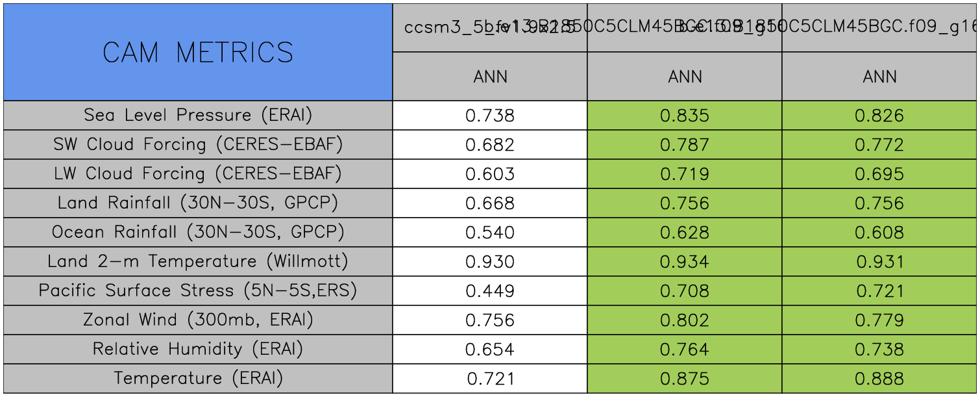This screenshot has height=397, width=980.
Task: Select the Land 2-m Temperature (Willmott) row
Action: tap(198, 262)
